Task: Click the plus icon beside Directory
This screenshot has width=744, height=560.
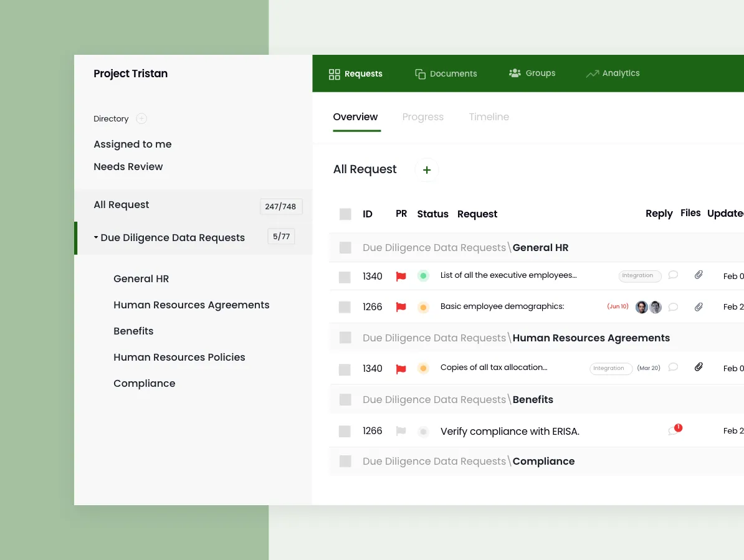Action: (141, 118)
